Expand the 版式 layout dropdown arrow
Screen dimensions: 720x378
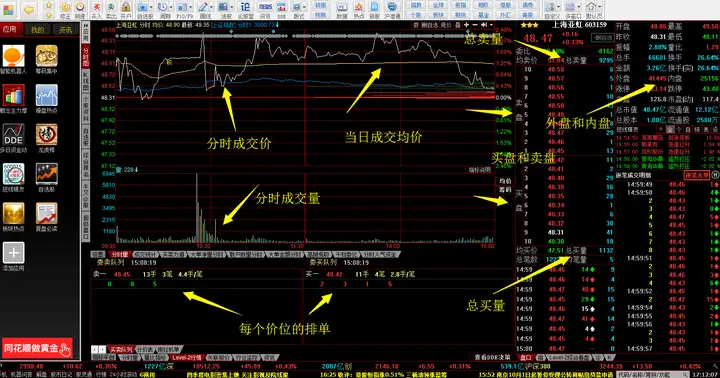click(x=305, y=7)
